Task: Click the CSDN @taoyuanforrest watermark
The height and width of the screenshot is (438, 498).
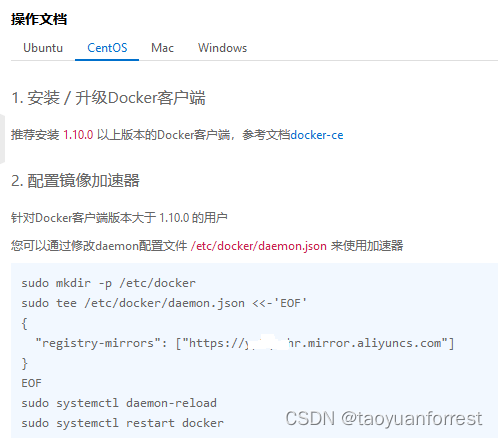Action: pyautogui.click(x=384, y=419)
